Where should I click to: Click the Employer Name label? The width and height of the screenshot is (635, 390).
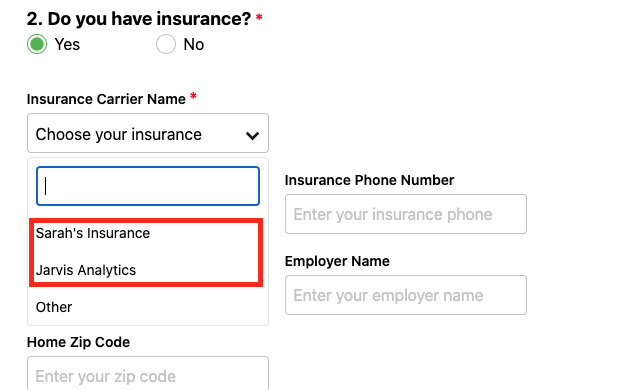point(337,261)
